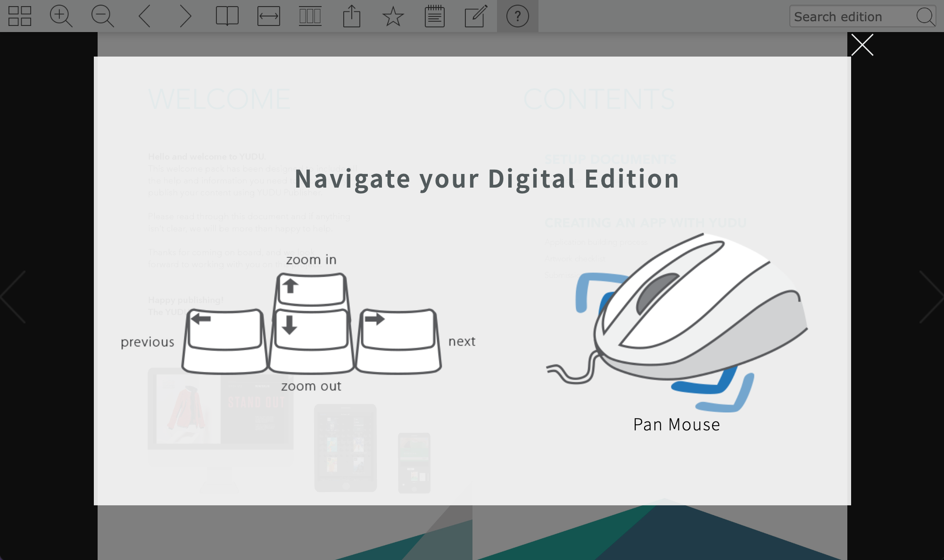Open the page strip view icon
The width and height of the screenshot is (944, 560).
pos(310,16)
